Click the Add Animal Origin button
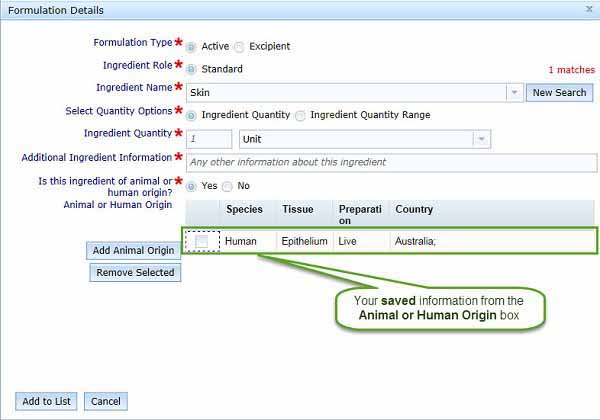 134,250
